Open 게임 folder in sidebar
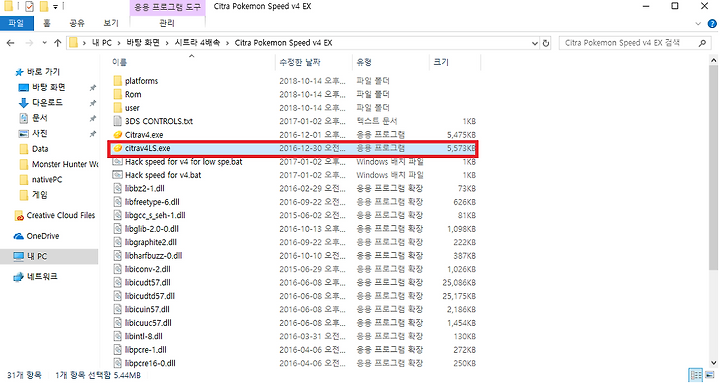Screen dimensions: 720x384 34,195
